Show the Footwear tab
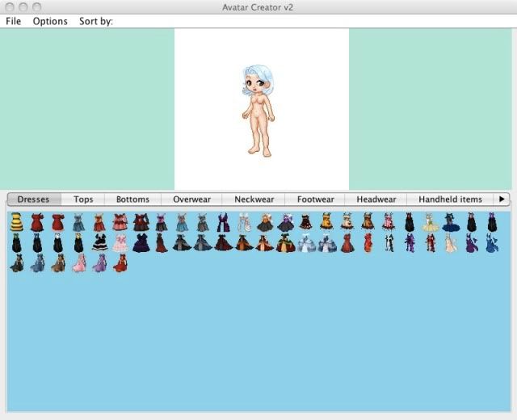517x420 pixels. pos(315,199)
